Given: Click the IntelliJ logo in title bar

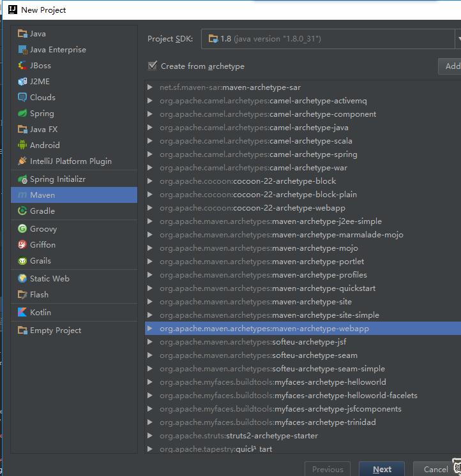Looking at the screenshot, I should coord(13,10).
